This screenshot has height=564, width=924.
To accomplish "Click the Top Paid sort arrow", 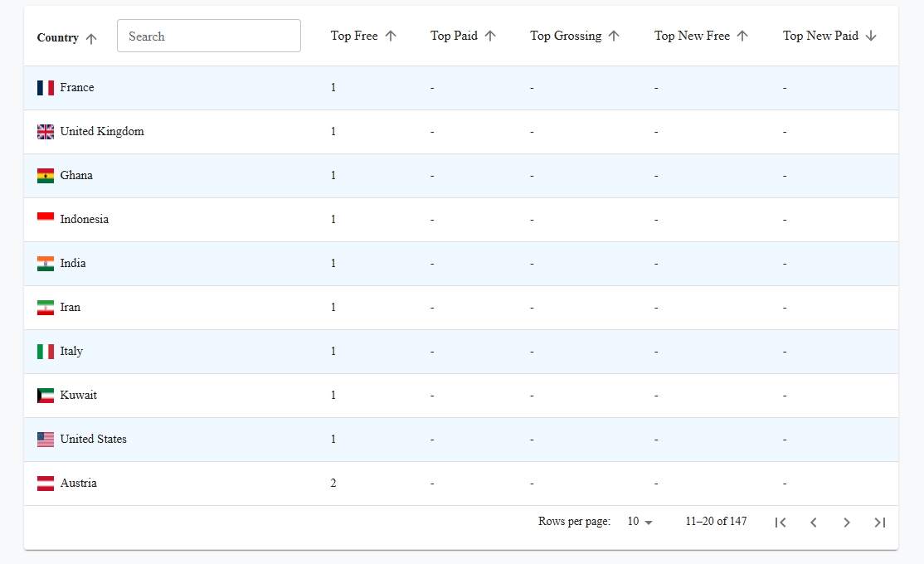I will click(x=489, y=36).
